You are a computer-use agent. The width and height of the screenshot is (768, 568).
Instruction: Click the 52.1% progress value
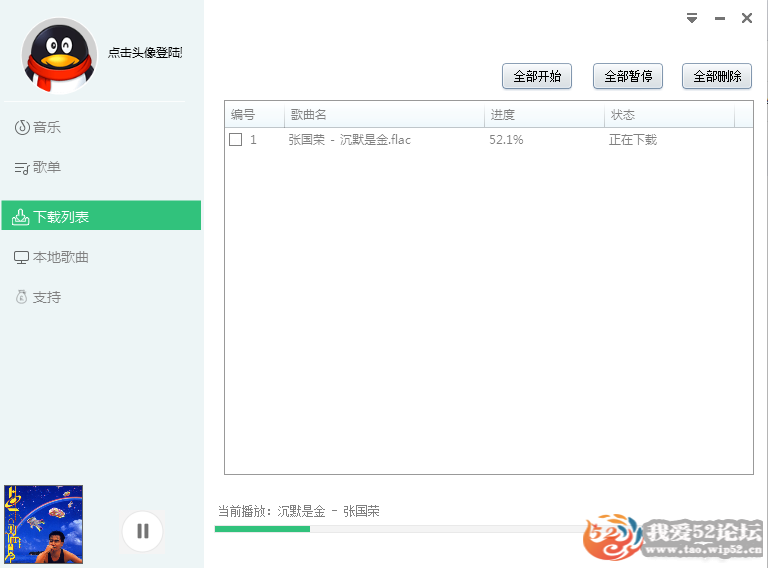(x=506, y=140)
